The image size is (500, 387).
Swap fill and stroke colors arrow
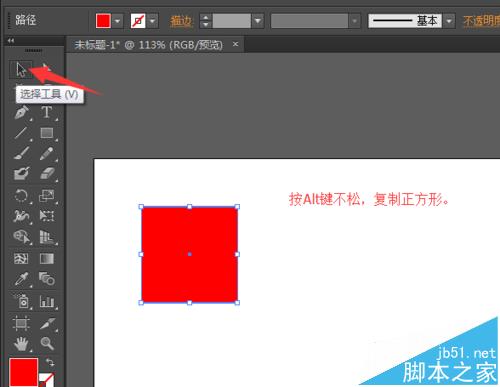[50, 362]
